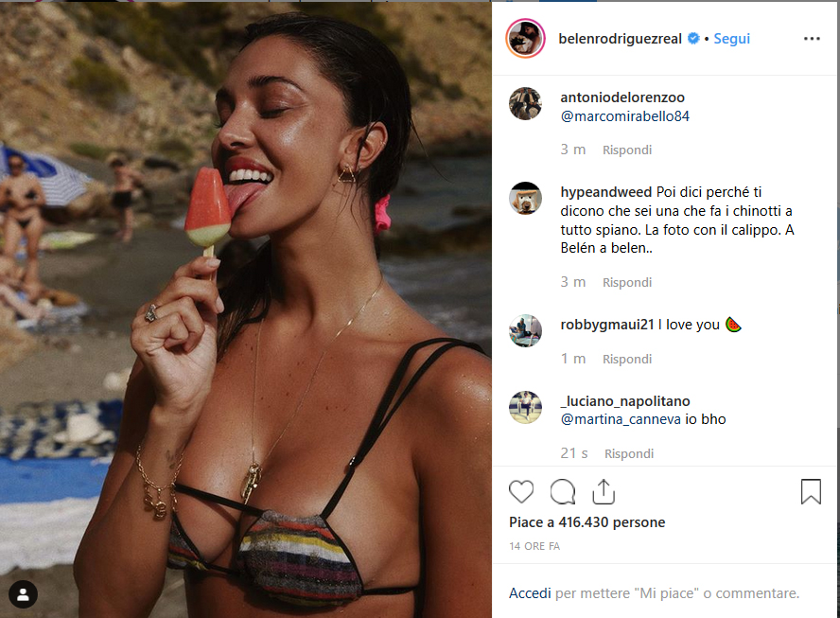Reply to robbygmaui21's comment
This screenshot has width=840, height=618.
coord(627,359)
